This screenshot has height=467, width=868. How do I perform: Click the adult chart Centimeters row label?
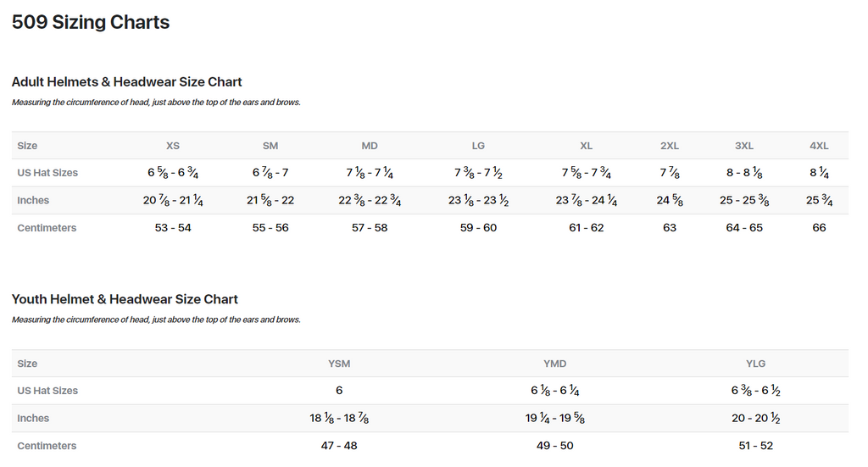[x=47, y=228]
